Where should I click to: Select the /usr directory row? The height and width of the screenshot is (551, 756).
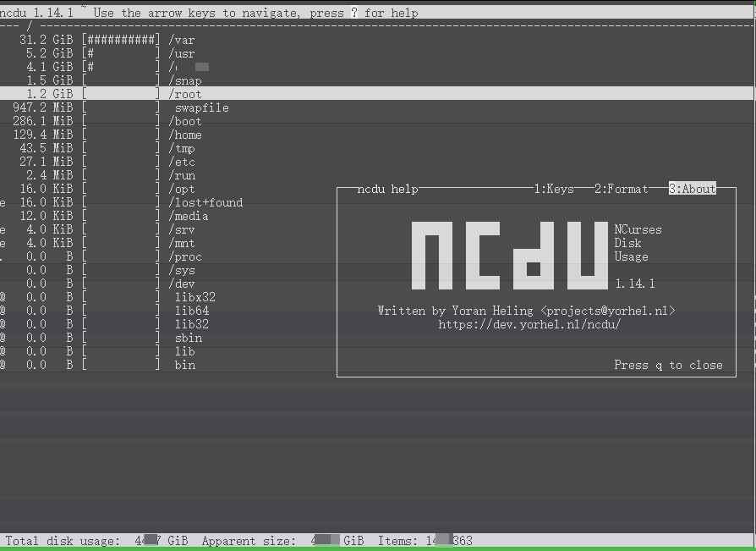[376, 53]
